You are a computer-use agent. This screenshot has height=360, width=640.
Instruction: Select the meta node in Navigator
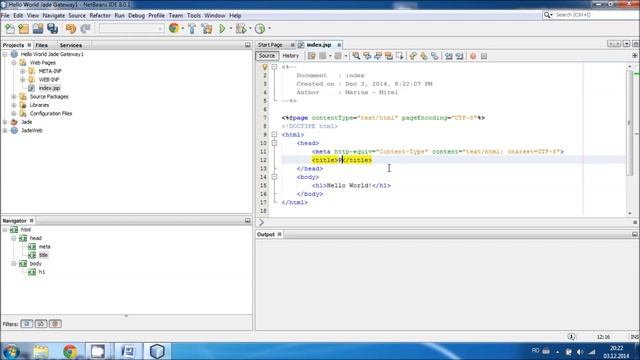tap(44, 247)
